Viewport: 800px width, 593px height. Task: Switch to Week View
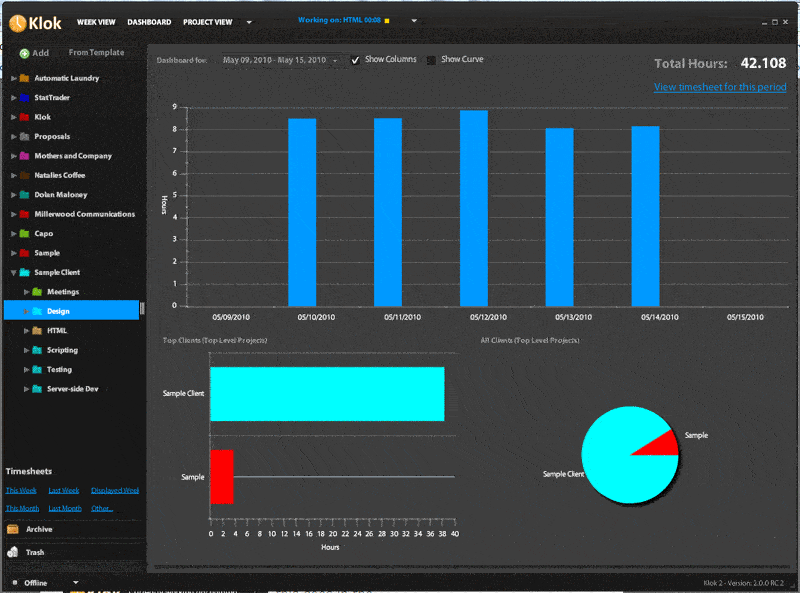pos(95,22)
